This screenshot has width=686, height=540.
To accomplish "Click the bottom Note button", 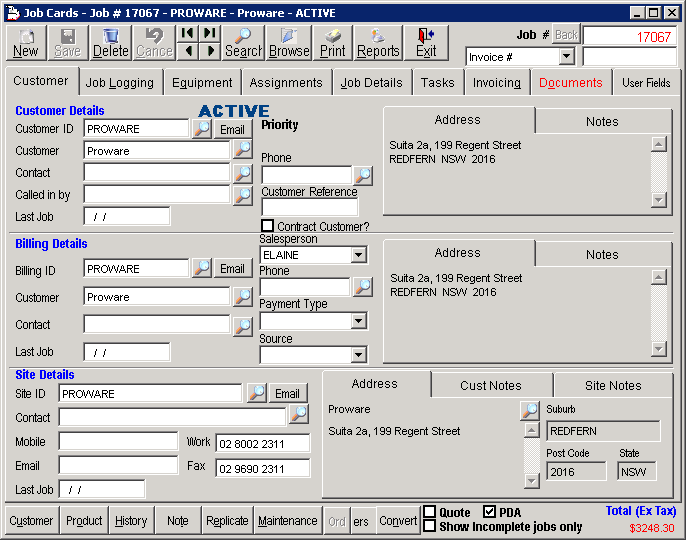I will coord(178,521).
